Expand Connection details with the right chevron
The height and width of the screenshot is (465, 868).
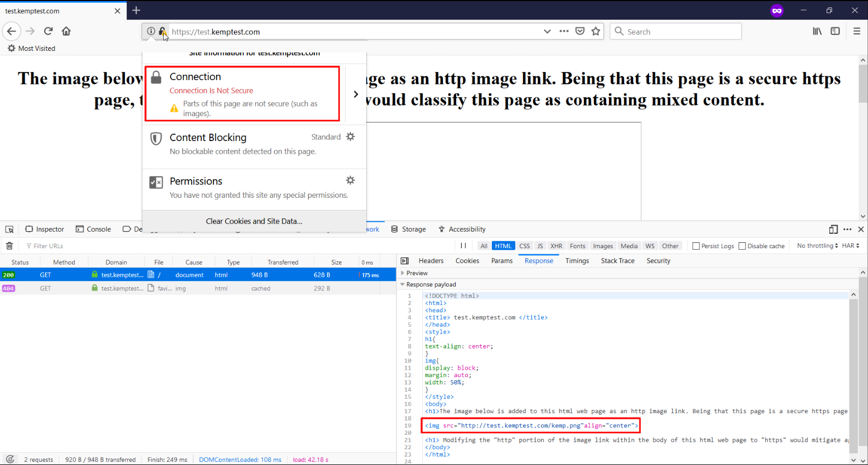356,94
